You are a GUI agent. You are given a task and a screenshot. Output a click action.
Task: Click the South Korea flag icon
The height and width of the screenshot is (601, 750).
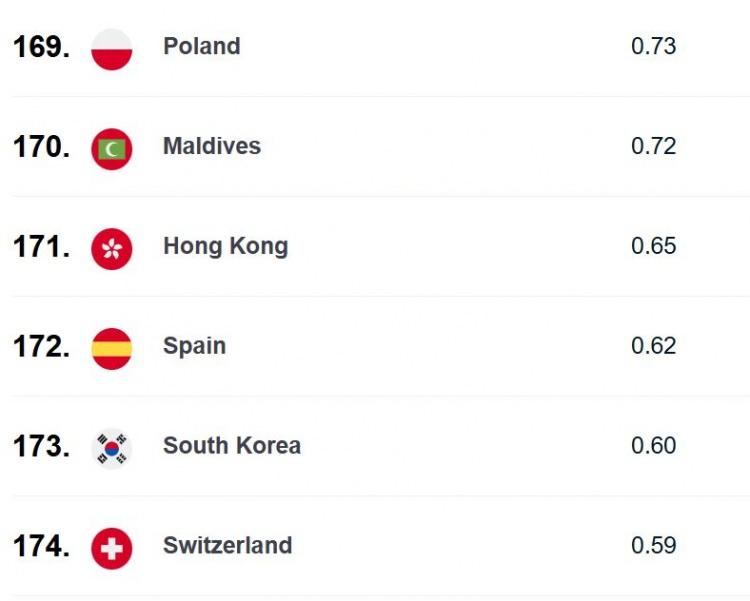coord(111,448)
